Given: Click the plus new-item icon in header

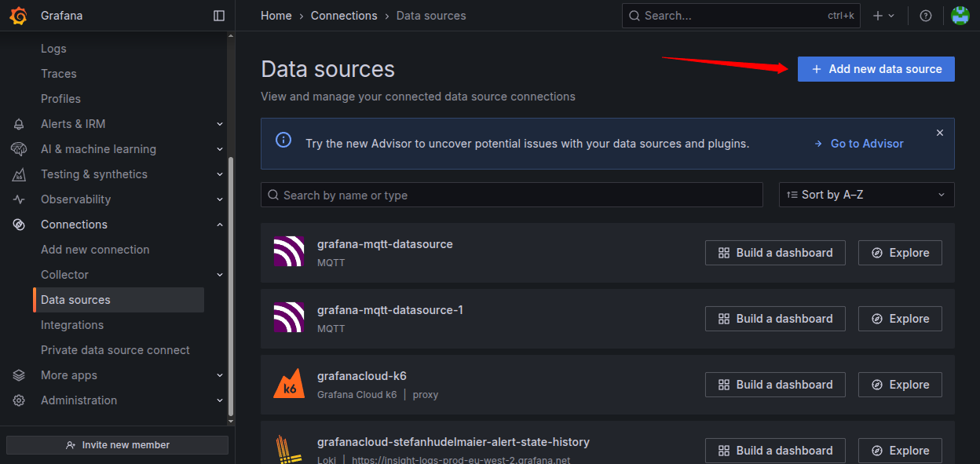Looking at the screenshot, I should pyautogui.click(x=878, y=16).
